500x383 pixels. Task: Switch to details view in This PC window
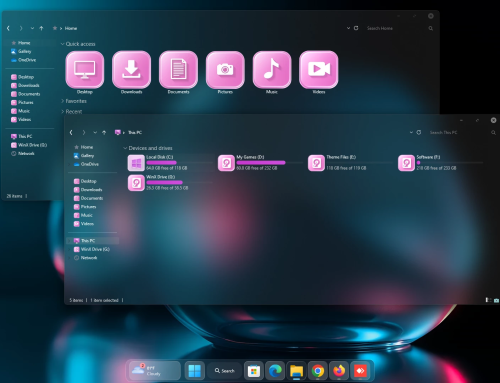pyautogui.click(x=488, y=300)
